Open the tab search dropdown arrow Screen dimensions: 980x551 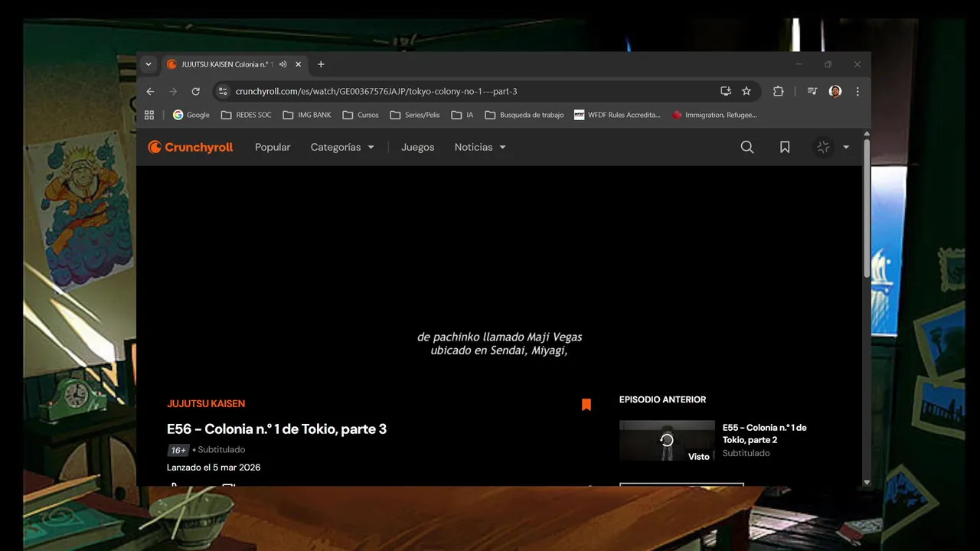click(149, 64)
